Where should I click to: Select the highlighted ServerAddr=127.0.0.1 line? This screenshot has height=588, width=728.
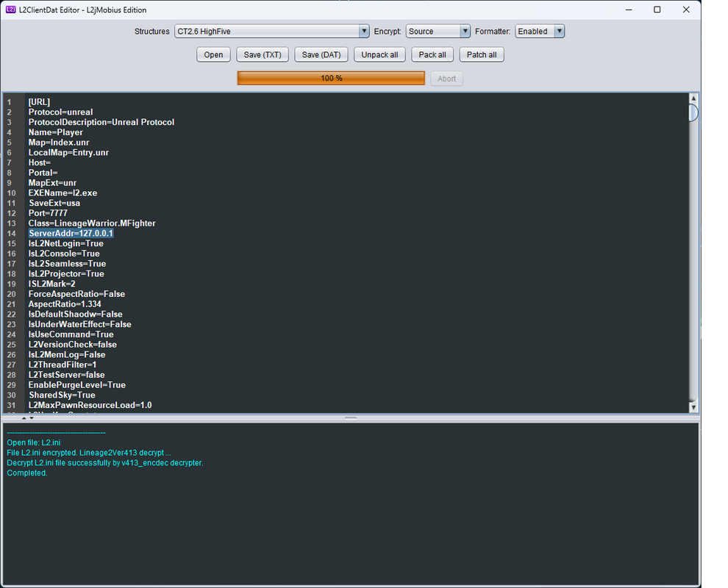(x=71, y=234)
